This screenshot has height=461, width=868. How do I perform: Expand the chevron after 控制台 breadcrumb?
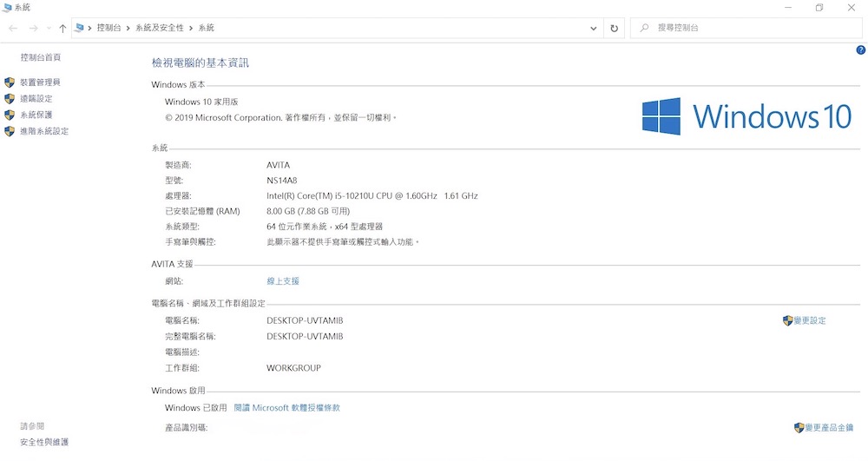pos(128,28)
